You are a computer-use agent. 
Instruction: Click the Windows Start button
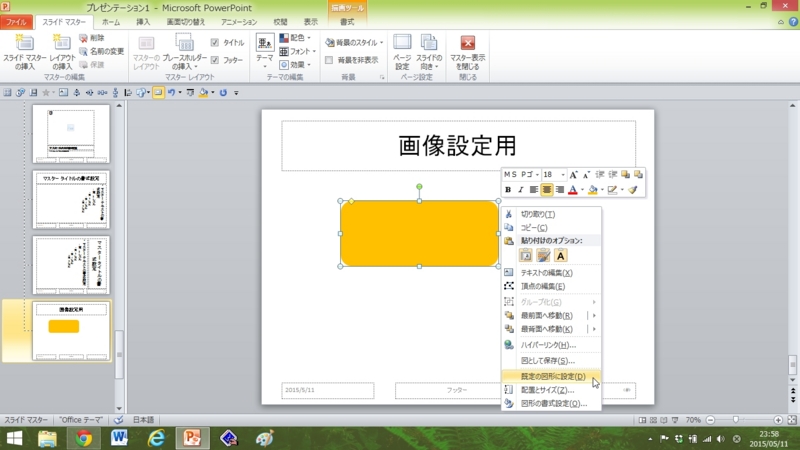tap(14, 438)
